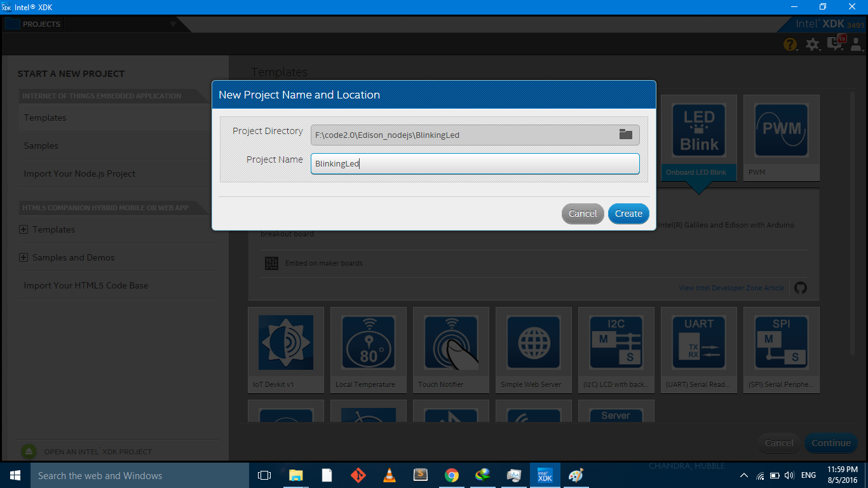Open the volume control tray icon
This screenshot has width=868, height=488.
(789, 475)
